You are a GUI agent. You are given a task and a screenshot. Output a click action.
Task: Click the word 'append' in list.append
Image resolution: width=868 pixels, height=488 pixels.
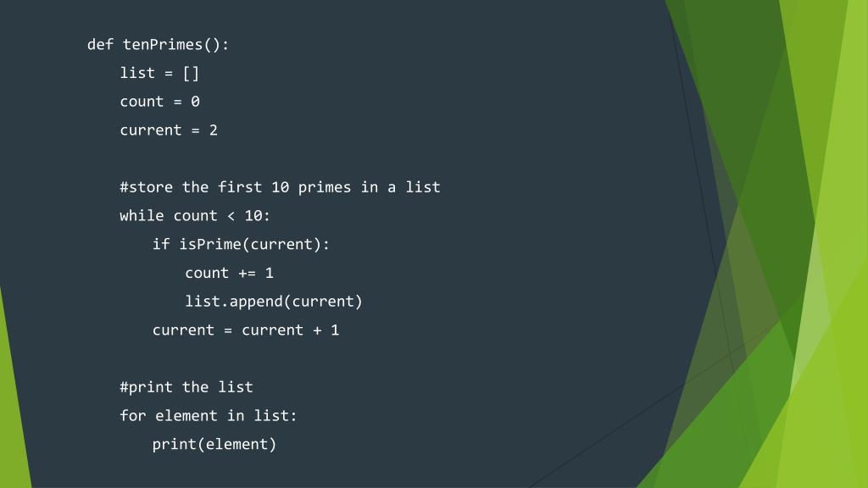[256, 302]
